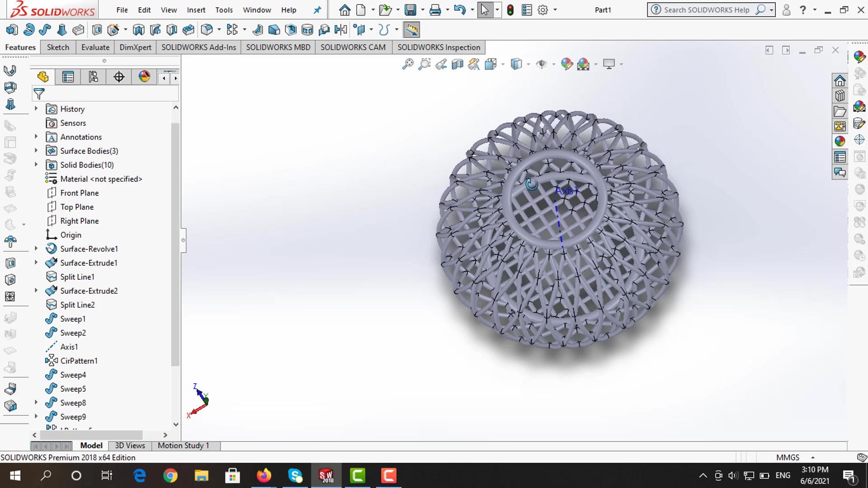The height and width of the screenshot is (488, 868).
Task: Click the Edit Appearance color sphere icon
Action: [x=566, y=64]
